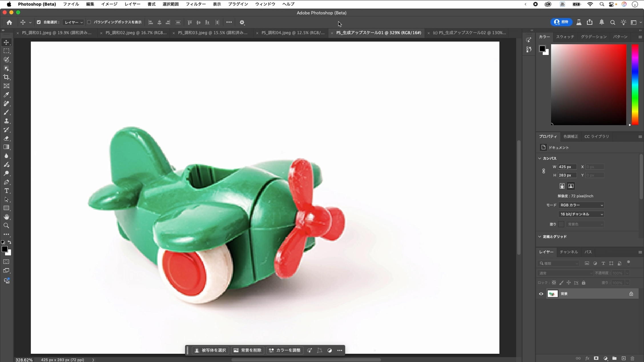Uncheck 自動選択 in the options bar
The image size is (644, 362).
39,22
